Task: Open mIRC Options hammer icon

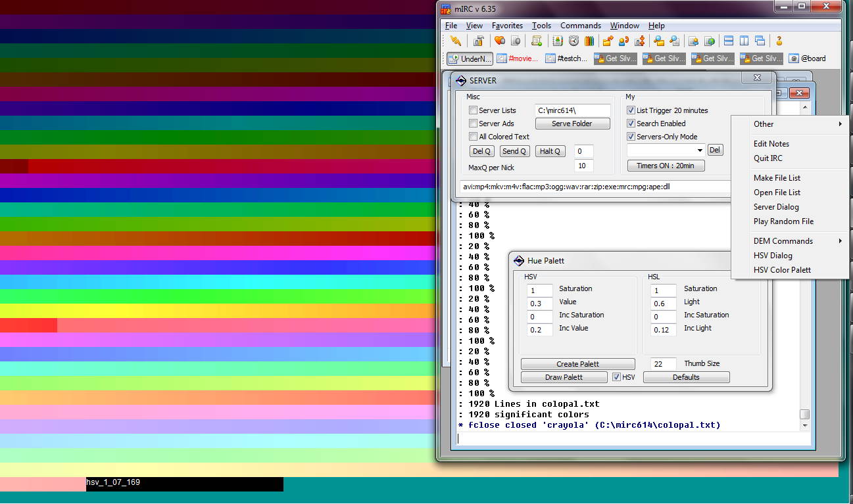Action: (478, 41)
